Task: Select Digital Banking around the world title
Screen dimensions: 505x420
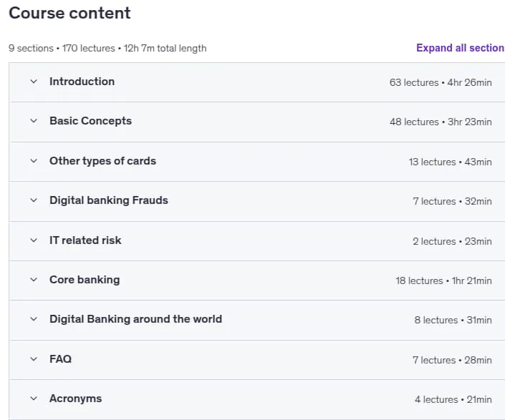Action: (135, 319)
